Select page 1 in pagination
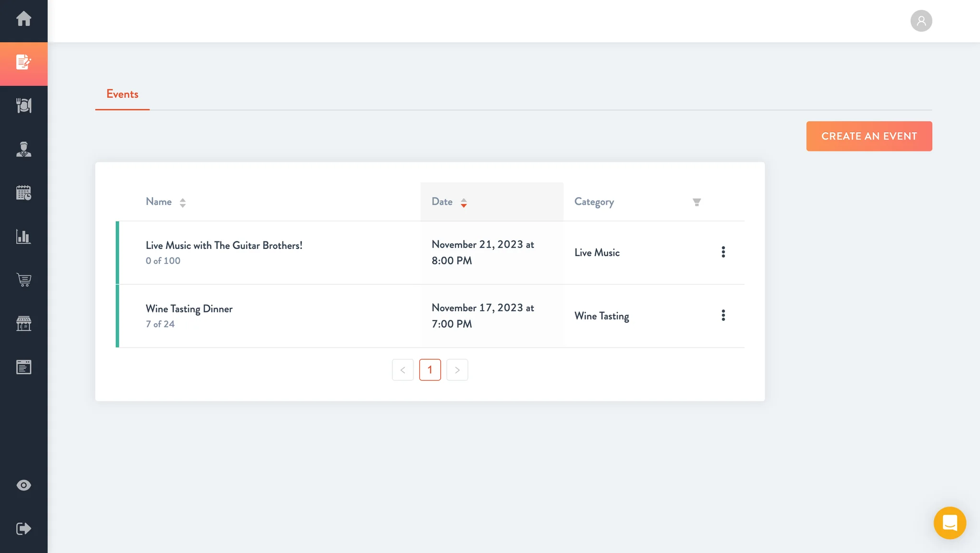This screenshot has height=553, width=980. pos(430,370)
